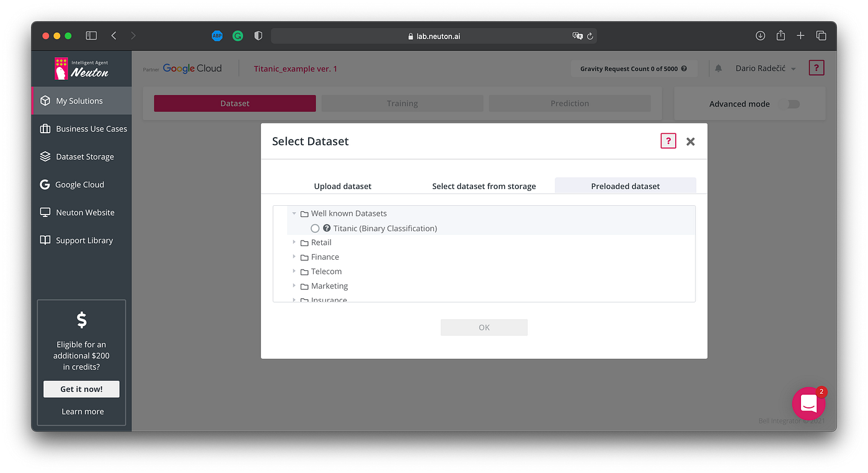Expand the Retail datasets folder
This screenshot has width=868, height=473.
click(294, 242)
